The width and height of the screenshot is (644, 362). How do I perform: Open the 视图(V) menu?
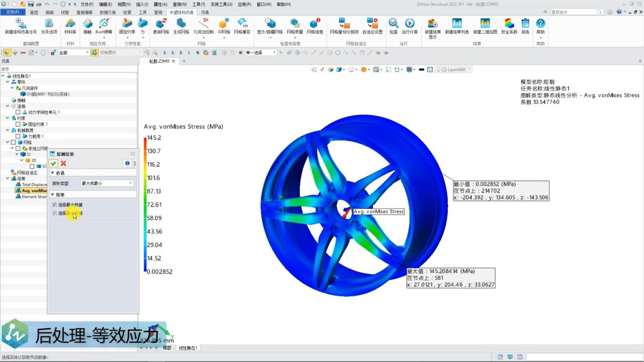click(124, 4)
